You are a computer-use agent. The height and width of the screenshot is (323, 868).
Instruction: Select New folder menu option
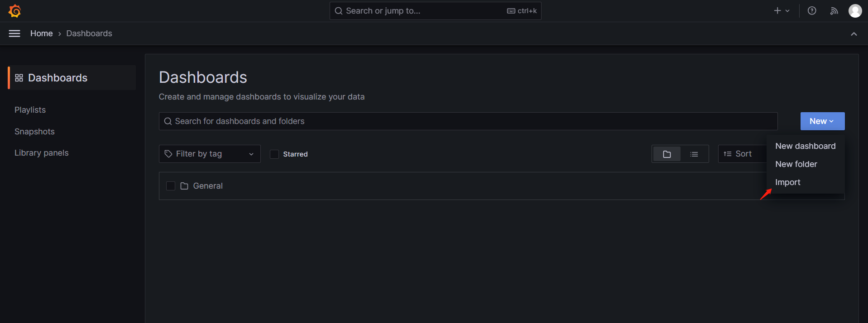coord(796,164)
